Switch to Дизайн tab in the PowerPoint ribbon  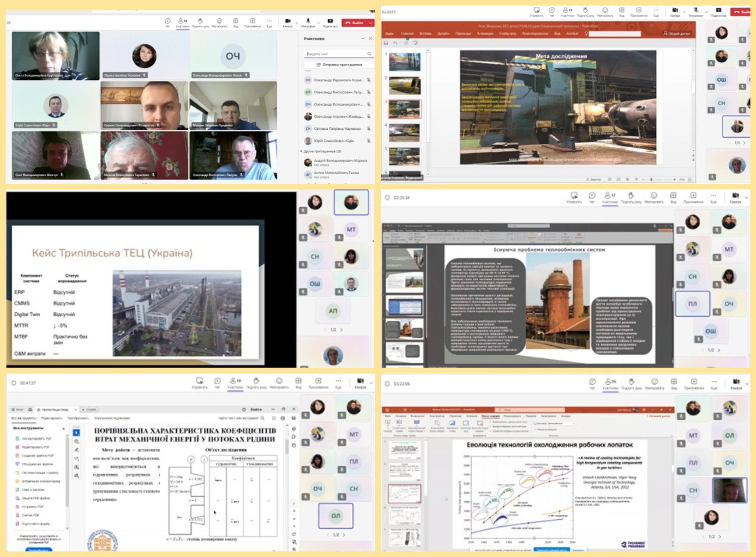443,33
